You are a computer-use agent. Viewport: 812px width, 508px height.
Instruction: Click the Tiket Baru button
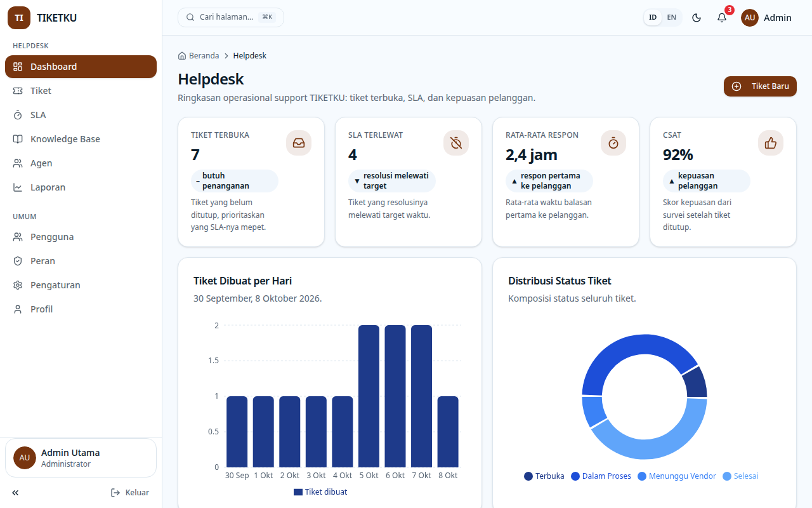click(760, 86)
